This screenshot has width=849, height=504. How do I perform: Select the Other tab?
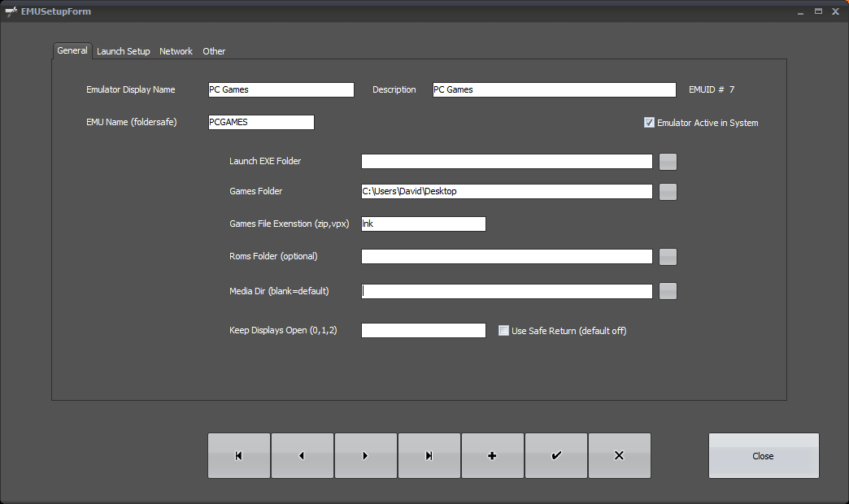coord(214,51)
